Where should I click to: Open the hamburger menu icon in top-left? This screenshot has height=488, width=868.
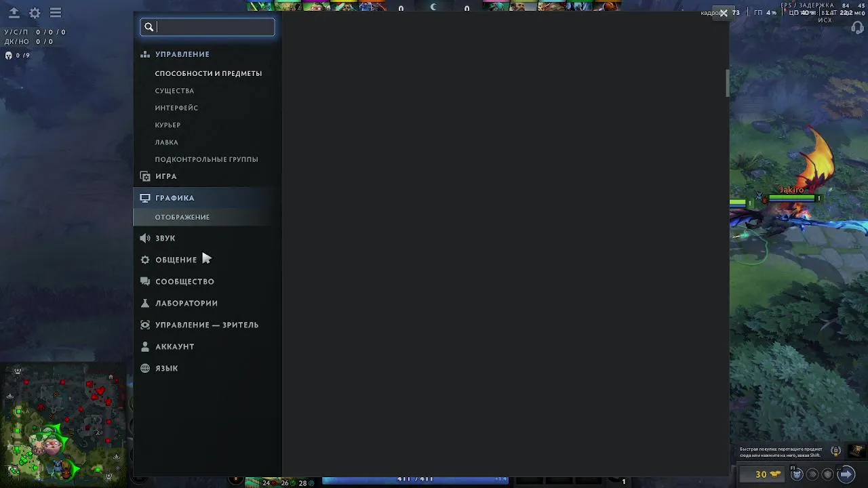(56, 13)
